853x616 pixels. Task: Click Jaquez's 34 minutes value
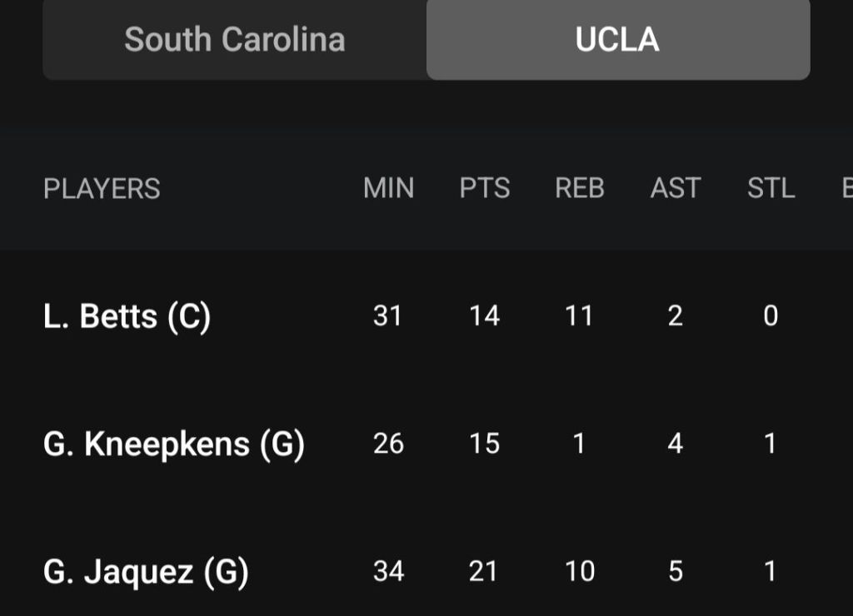(388, 571)
